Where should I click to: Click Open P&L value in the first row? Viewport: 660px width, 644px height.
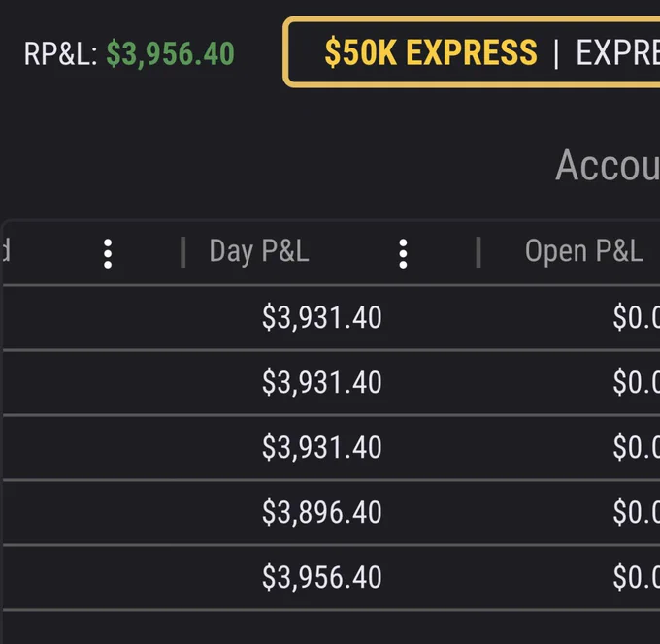click(637, 317)
